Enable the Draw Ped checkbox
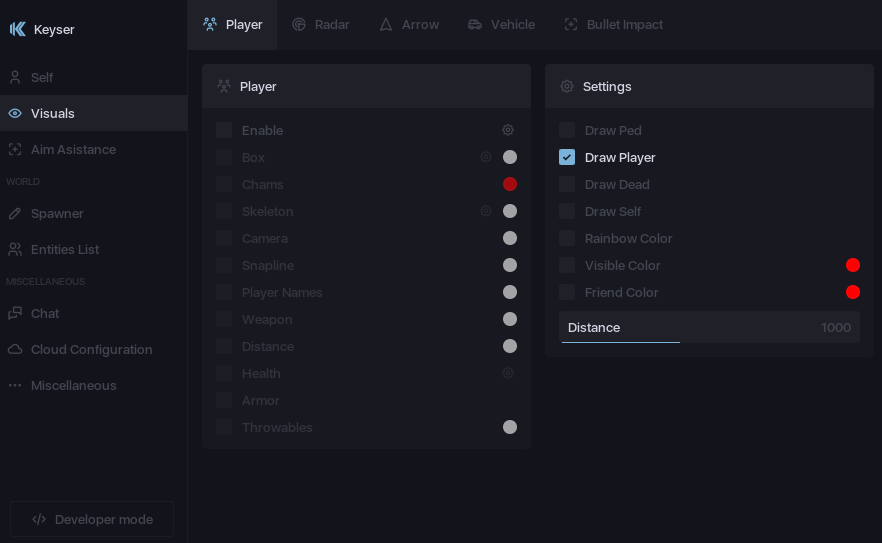 [567, 130]
